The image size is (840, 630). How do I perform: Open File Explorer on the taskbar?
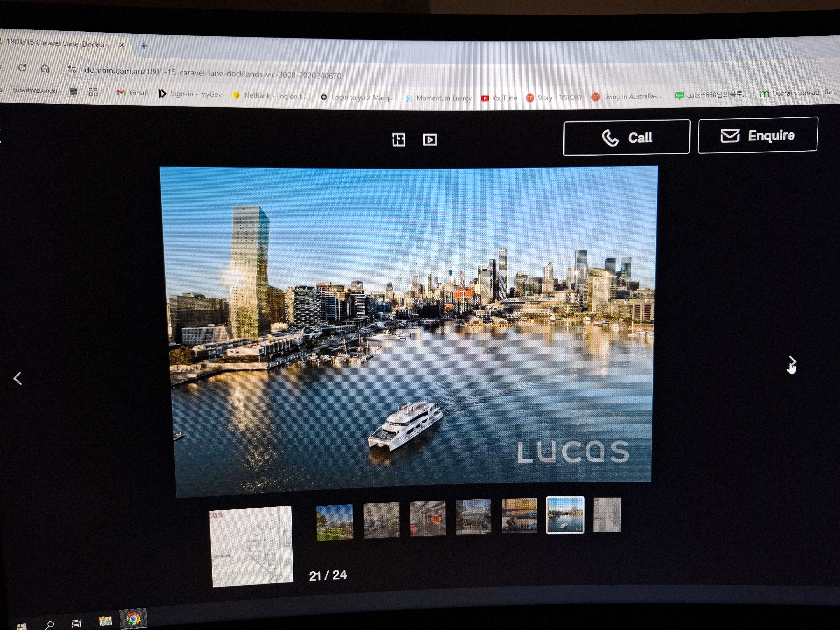[105, 621]
